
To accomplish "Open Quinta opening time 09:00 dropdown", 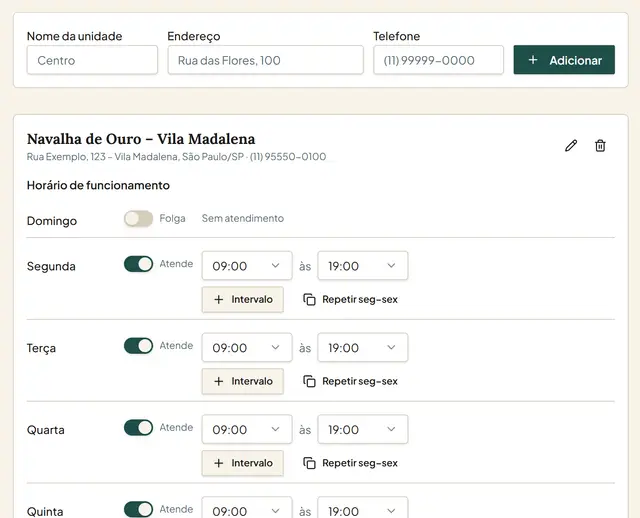I will [247, 507].
